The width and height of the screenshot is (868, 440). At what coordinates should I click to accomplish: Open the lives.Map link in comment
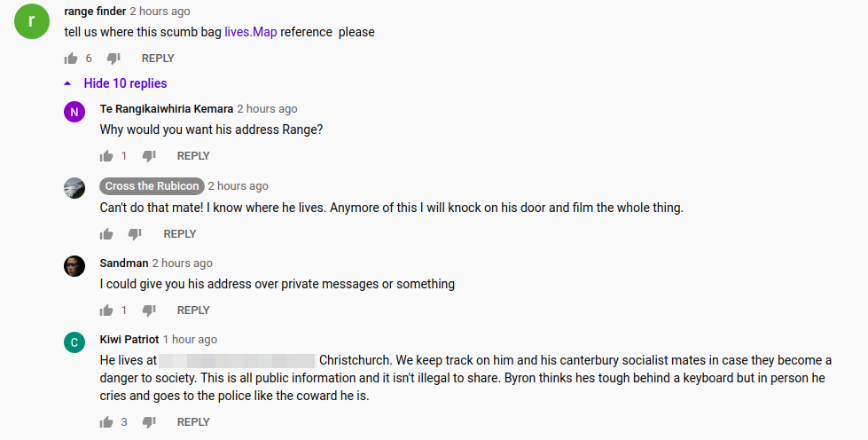point(250,32)
